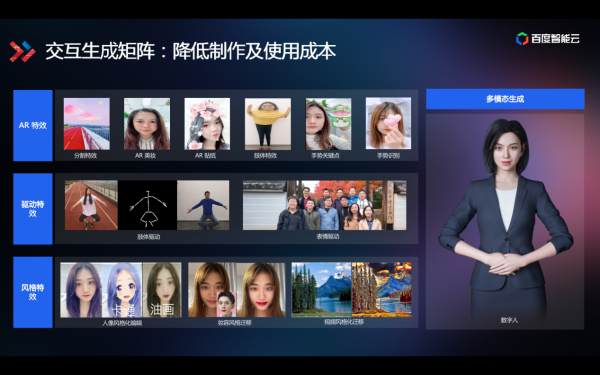Click the group photo with autumn trees
The width and height of the screenshot is (600, 375).
click(x=324, y=205)
